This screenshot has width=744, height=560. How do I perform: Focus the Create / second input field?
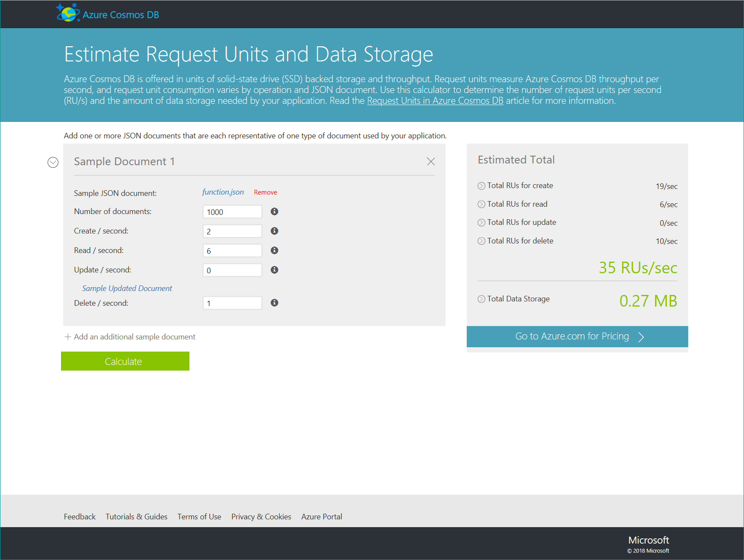(x=232, y=231)
